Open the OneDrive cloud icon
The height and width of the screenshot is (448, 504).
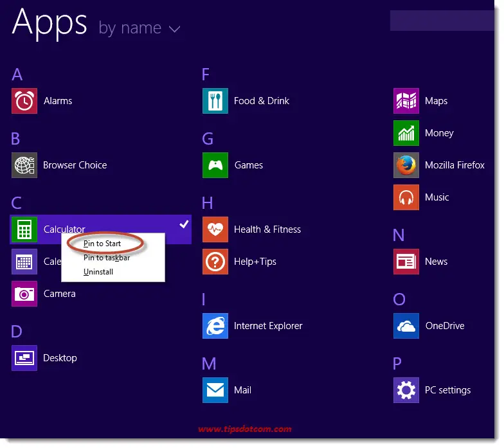pos(406,326)
